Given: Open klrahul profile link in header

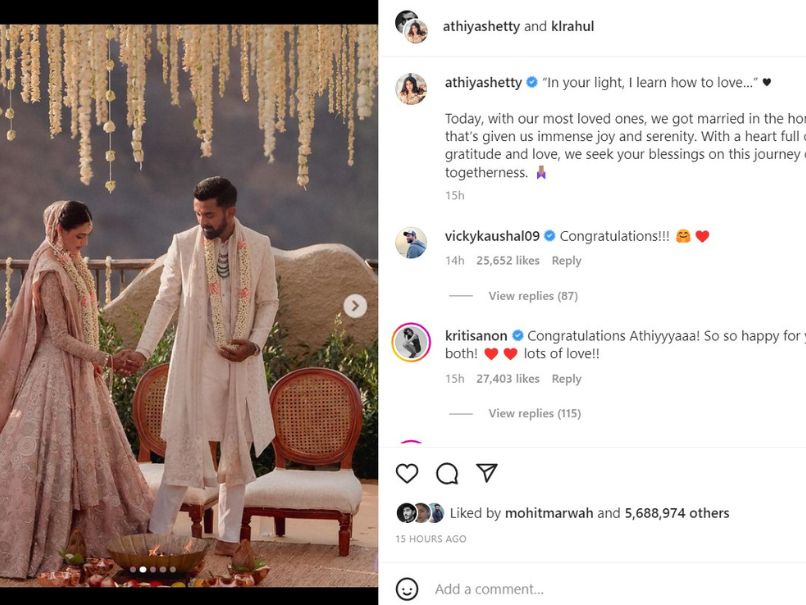Looking at the screenshot, I should 572,27.
